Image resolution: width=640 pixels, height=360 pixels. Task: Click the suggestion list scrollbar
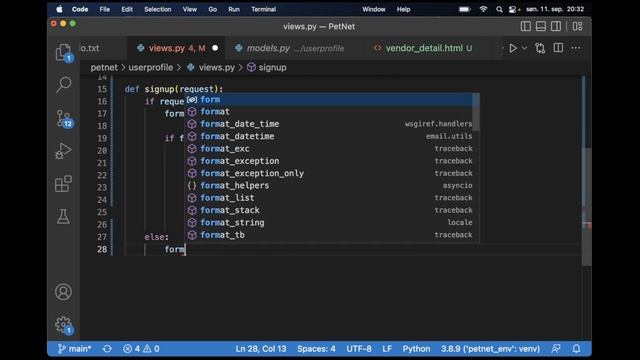pos(476,112)
